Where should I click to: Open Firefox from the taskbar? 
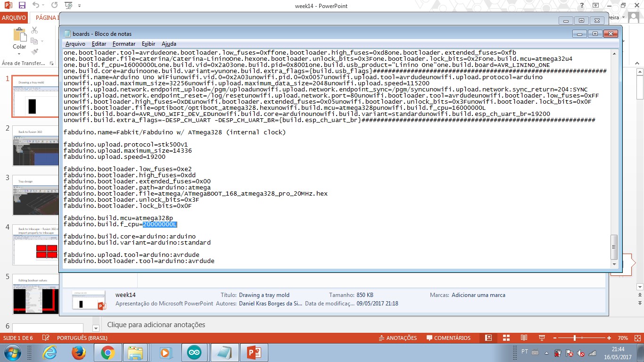pos(79,352)
